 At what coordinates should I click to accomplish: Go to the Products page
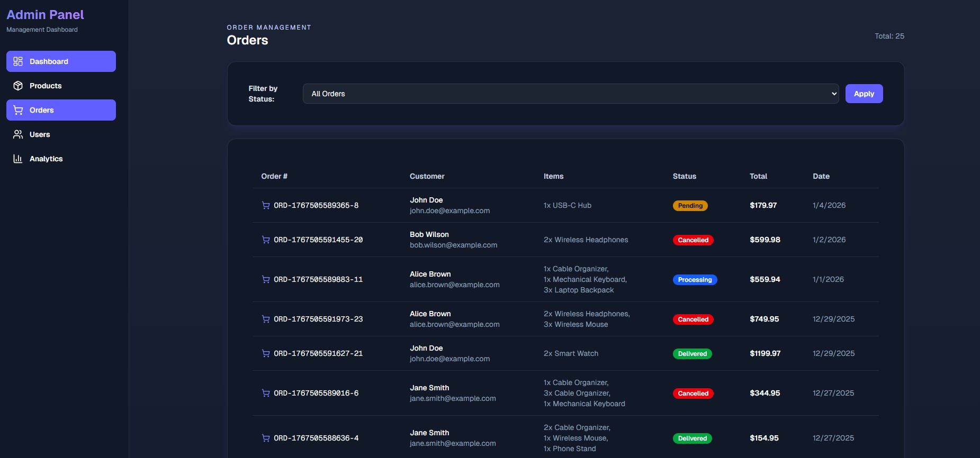point(46,86)
